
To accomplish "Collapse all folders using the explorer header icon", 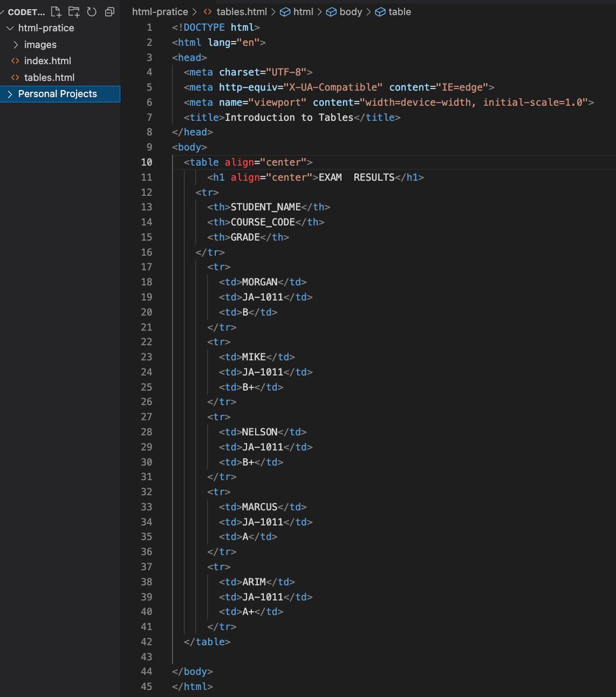I will pyautogui.click(x=110, y=12).
